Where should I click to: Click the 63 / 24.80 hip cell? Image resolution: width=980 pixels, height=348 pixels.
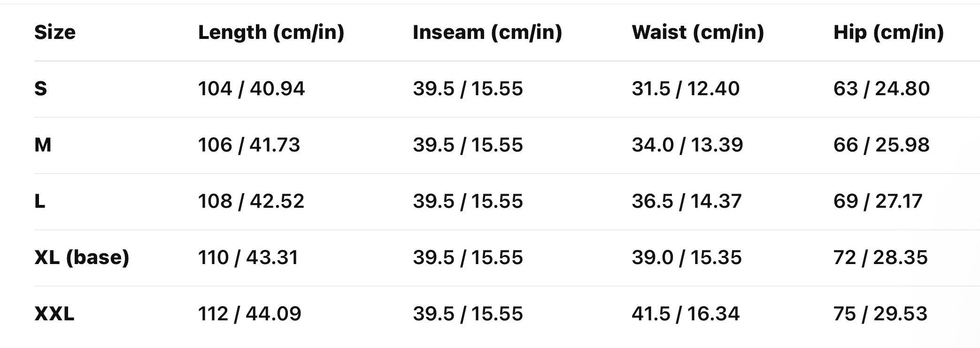click(x=881, y=89)
